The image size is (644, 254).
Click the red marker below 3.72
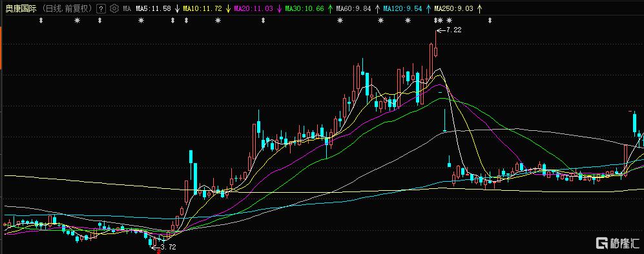pos(160,251)
